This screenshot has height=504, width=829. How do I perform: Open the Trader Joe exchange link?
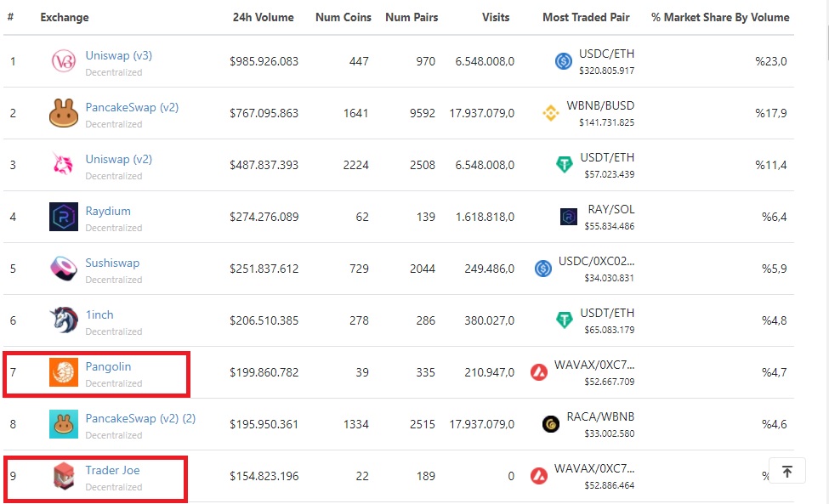(x=112, y=470)
